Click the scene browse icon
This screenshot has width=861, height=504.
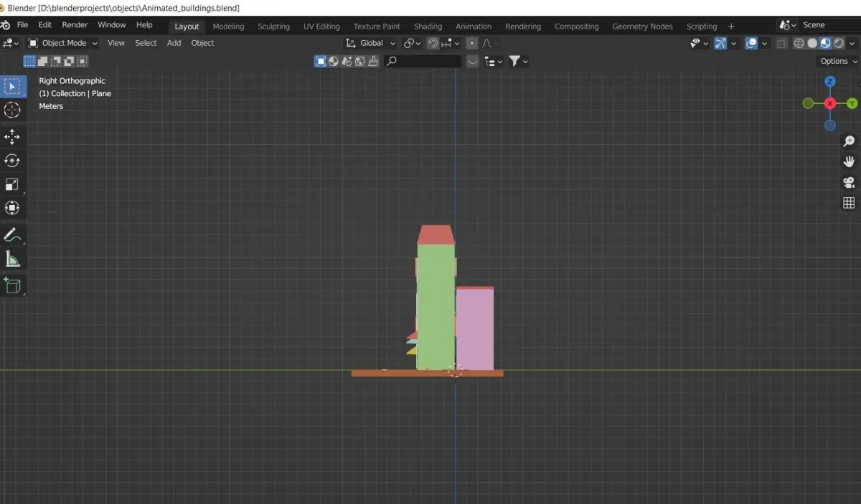click(x=787, y=25)
